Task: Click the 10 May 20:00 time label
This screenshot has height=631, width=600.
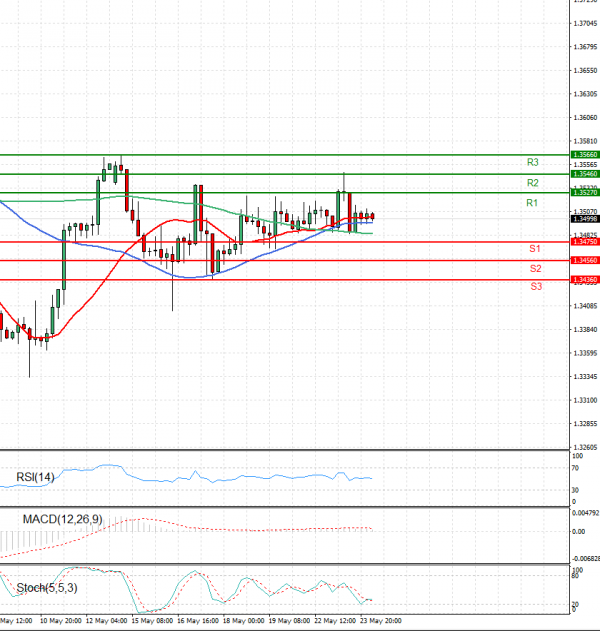Action: [61, 621]
